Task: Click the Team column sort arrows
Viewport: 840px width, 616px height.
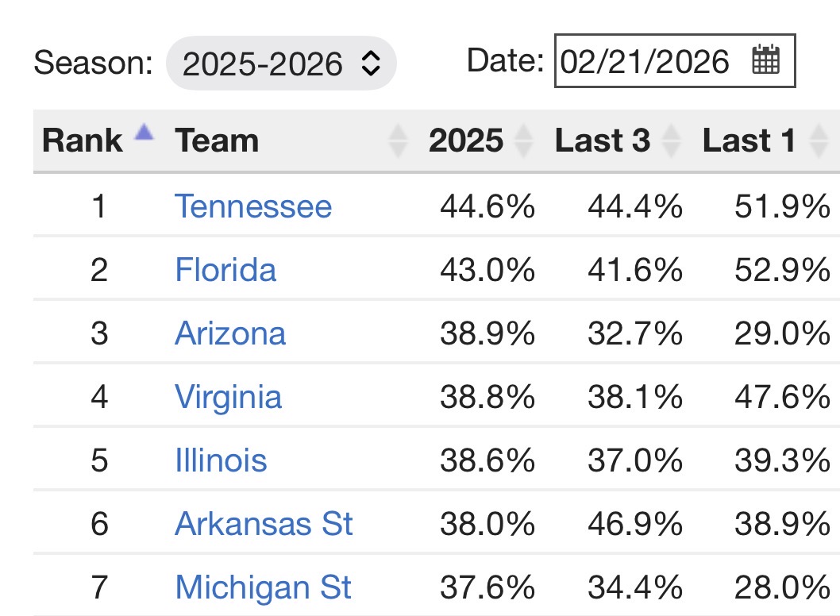Action: 398,141
